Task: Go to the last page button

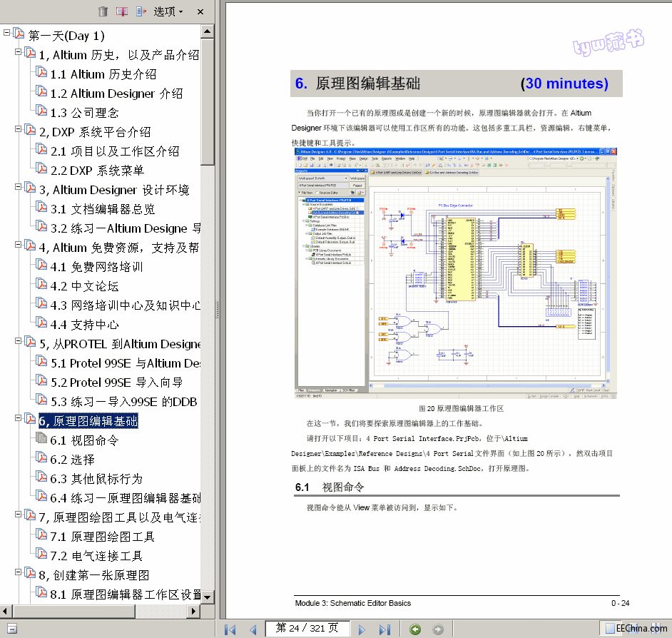Action: point(385,629)
